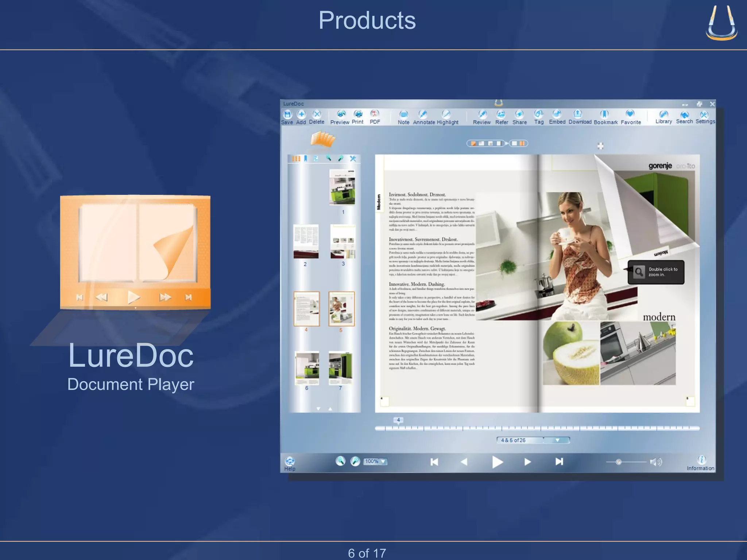
Task: Click the Save icon in LureDoc toolbar
Action: 287,114
